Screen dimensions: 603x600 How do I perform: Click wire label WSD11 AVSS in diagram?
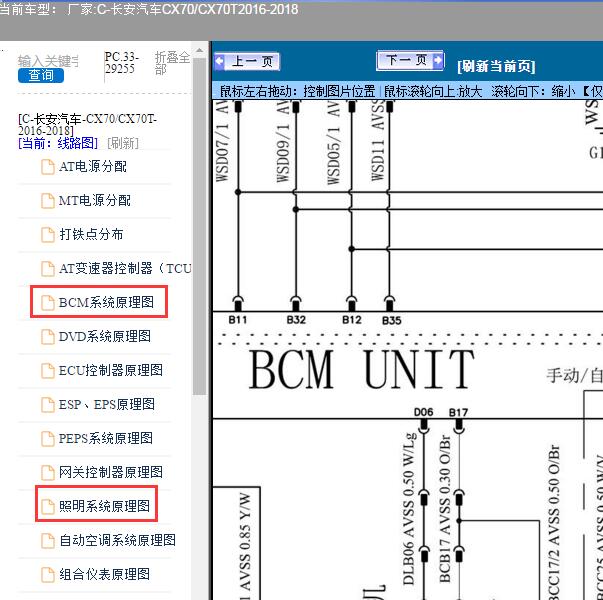pyautogui.click(x=378, y=141)
